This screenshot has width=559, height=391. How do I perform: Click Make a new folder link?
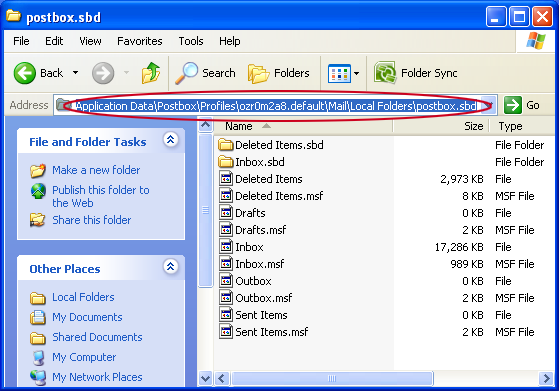point(96,170)
